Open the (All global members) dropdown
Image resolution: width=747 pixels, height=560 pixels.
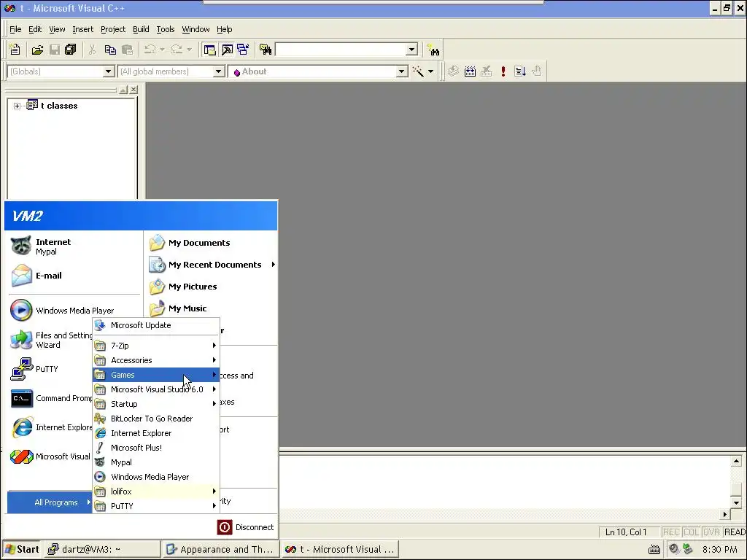click(219, 71)
